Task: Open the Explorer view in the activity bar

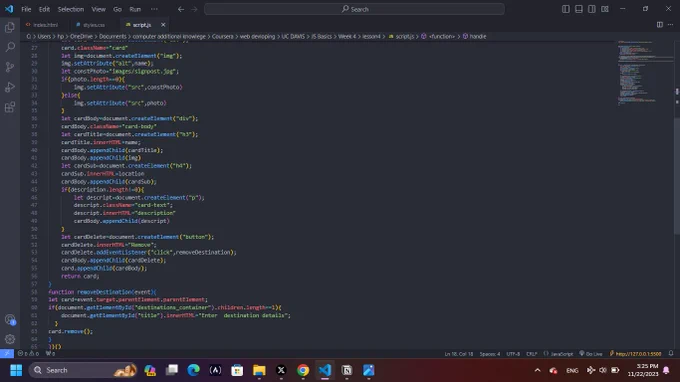Action: pos(10,27)
